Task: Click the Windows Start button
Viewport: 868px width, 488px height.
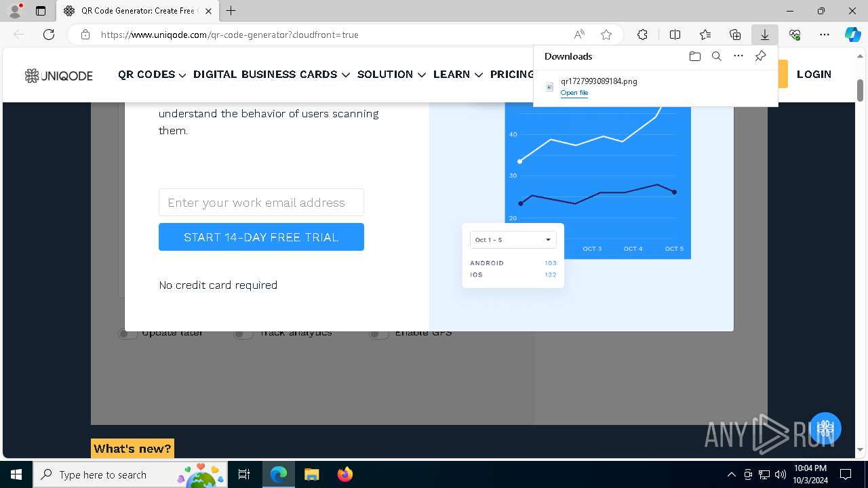Action: (16, 474)
